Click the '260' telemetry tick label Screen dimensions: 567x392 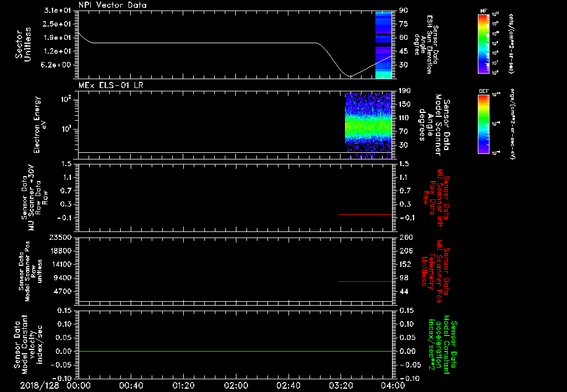coord(405,237)
